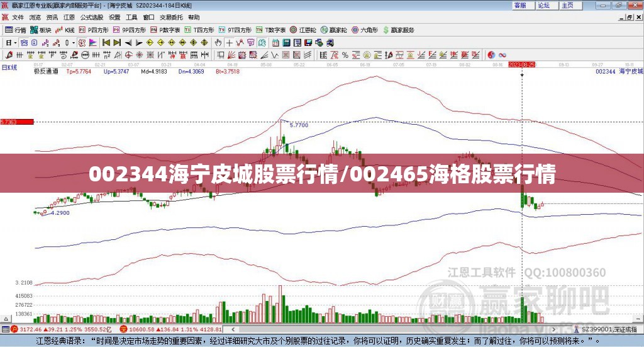This screenshot has width=644, height=347.
Task: Click the red-blue yin-yang icon
Action: coord(491,55)
